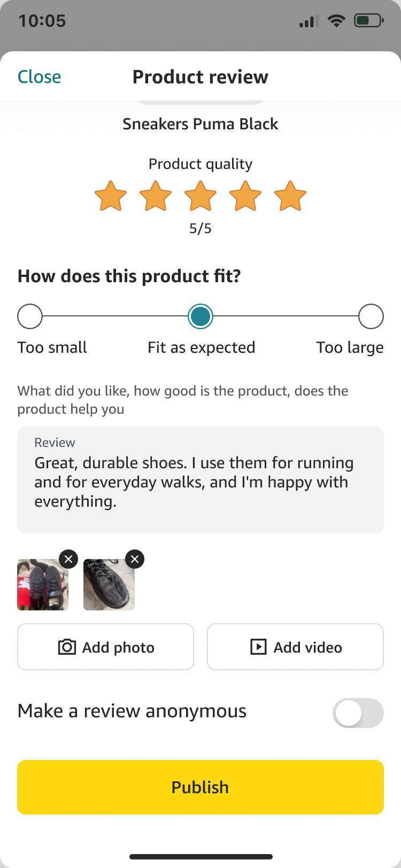Viewport: 401px width, 868px height.
Task: Select the Too small fit option
Action: [30, 316]
